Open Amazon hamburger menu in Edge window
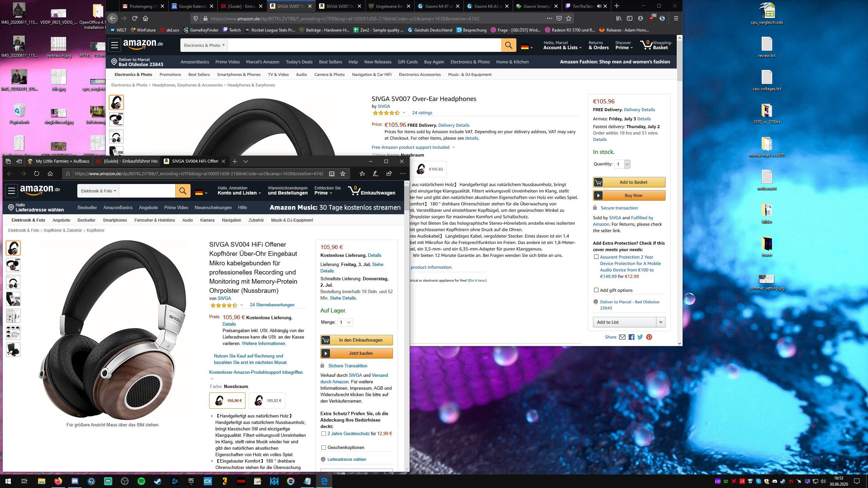 [12, 191]
